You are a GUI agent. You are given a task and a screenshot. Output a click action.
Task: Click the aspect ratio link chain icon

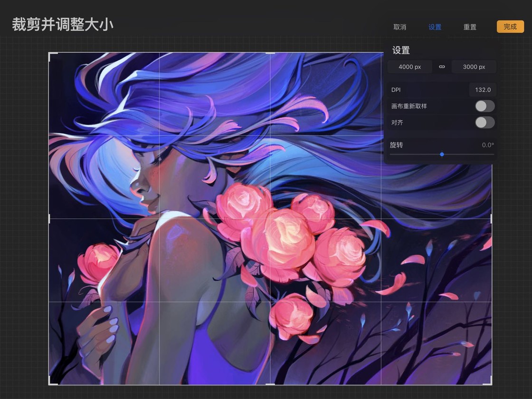442,67
